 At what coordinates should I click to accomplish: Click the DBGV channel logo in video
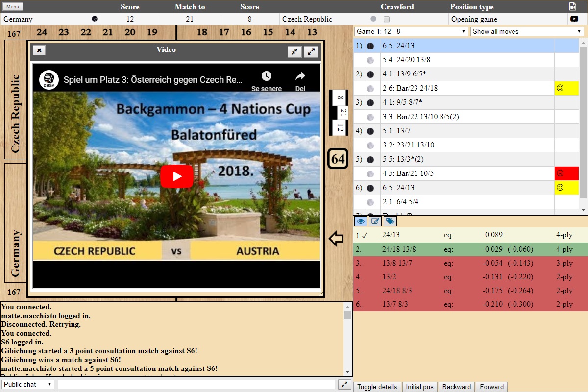click(x=49, y=79)
